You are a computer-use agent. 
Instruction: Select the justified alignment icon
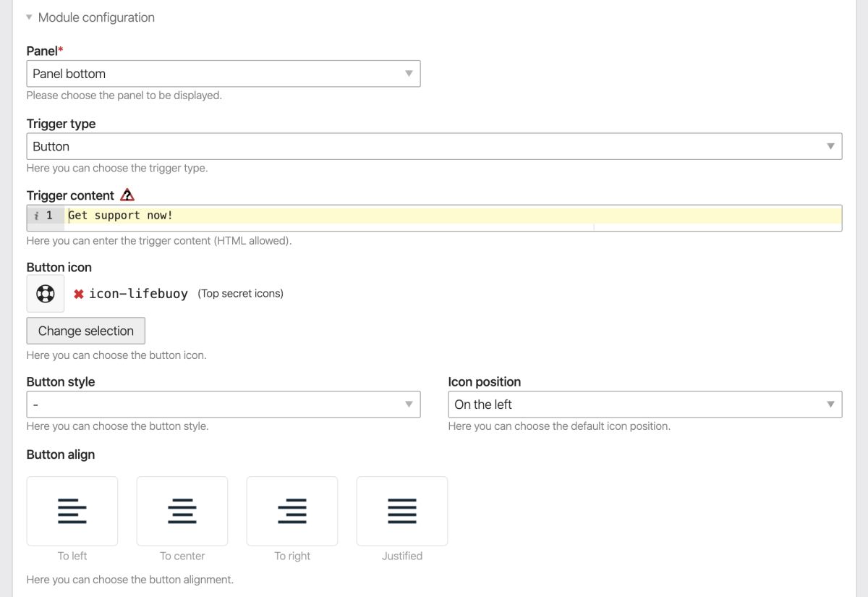[402, 511]
